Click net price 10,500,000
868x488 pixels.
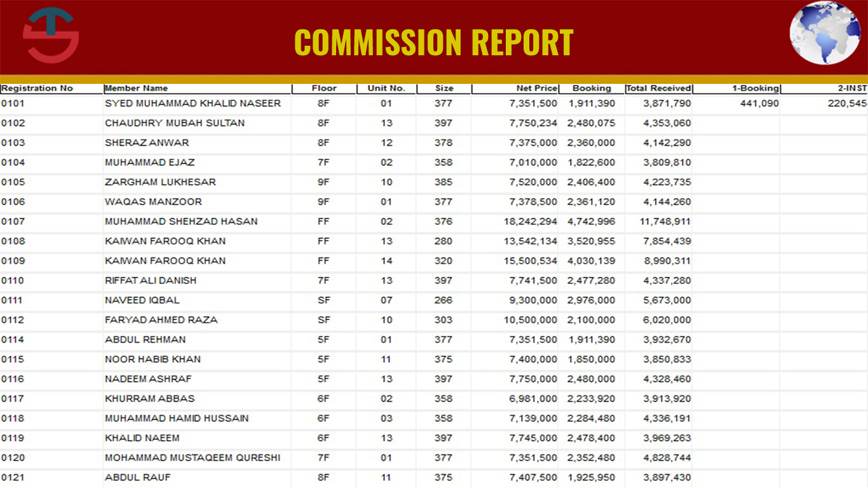pos(531,320)
